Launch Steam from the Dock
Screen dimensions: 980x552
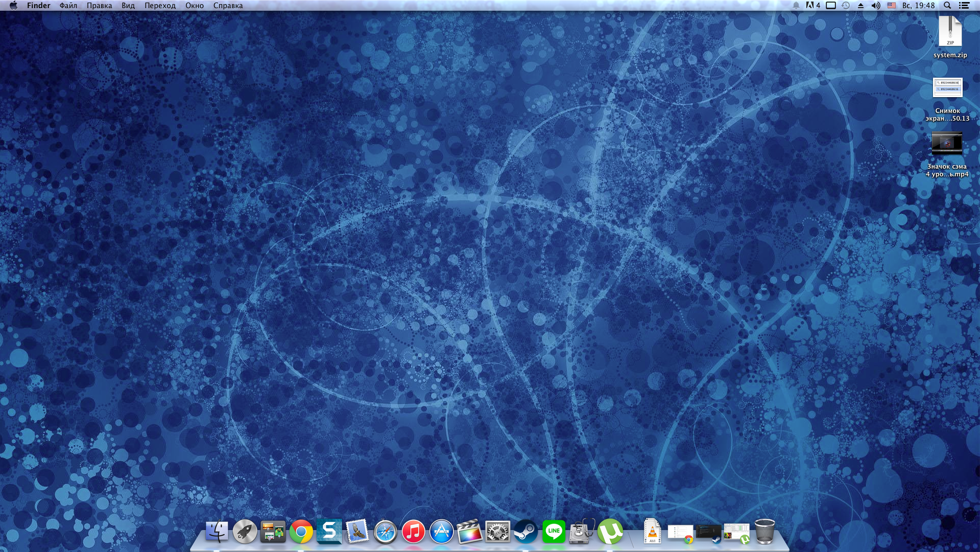(525, 532)
